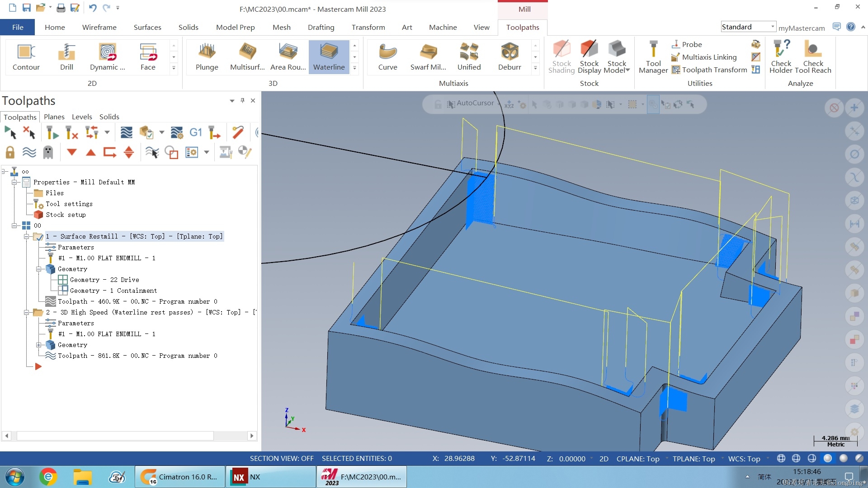Open the myMastercam link
Viewport: 868px width, 488px height.
coord(801,28)
